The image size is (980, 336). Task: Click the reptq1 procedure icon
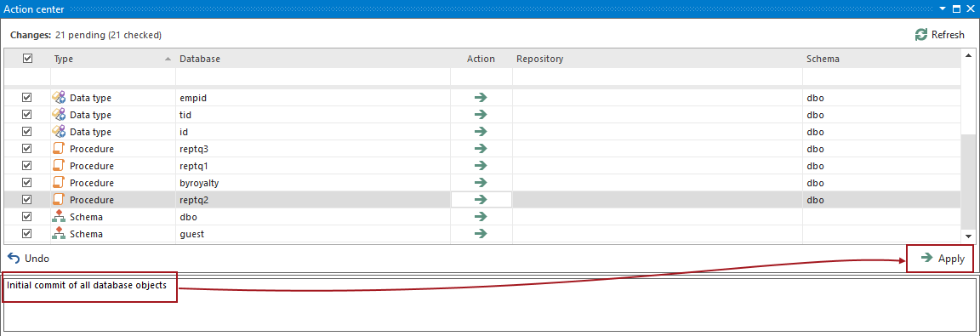point(59,166)
